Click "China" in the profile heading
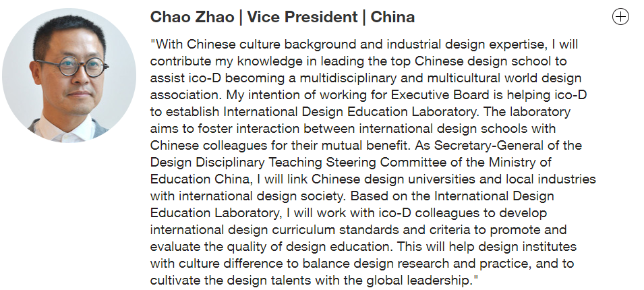The image size is (644, 290). 392,18
